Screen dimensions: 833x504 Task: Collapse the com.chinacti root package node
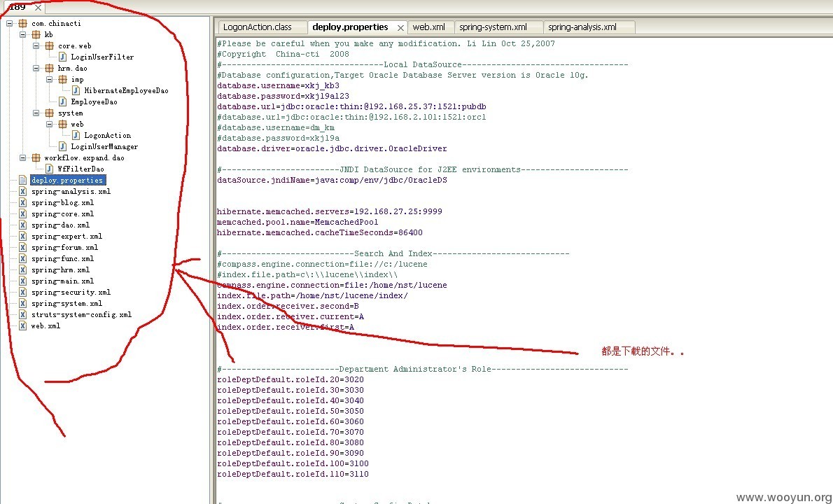pyautogui.click(x=10, y=23)
